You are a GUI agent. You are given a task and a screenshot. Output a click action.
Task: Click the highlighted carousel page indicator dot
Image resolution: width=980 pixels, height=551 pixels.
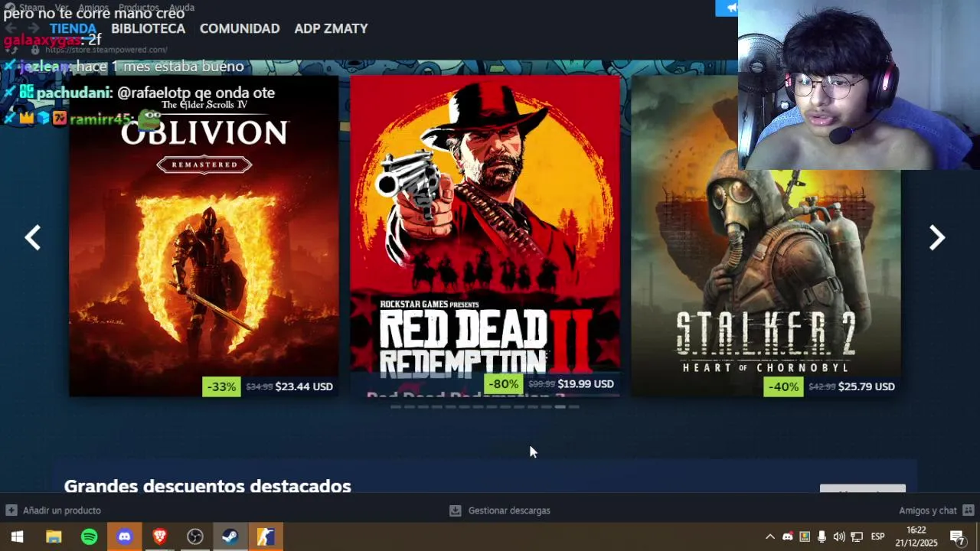560,407
